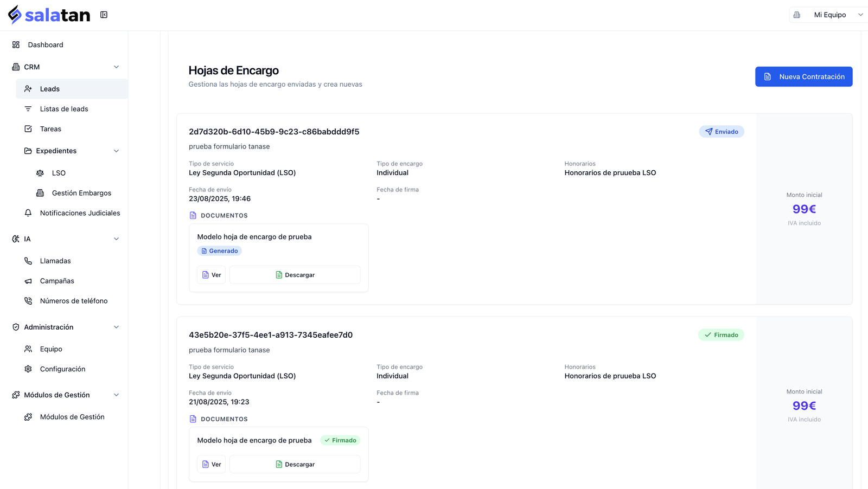The height and width of the screenshot is (489, 868).
Task: Click the 99€ amount in the Firmado card
Action: [804, 406]
